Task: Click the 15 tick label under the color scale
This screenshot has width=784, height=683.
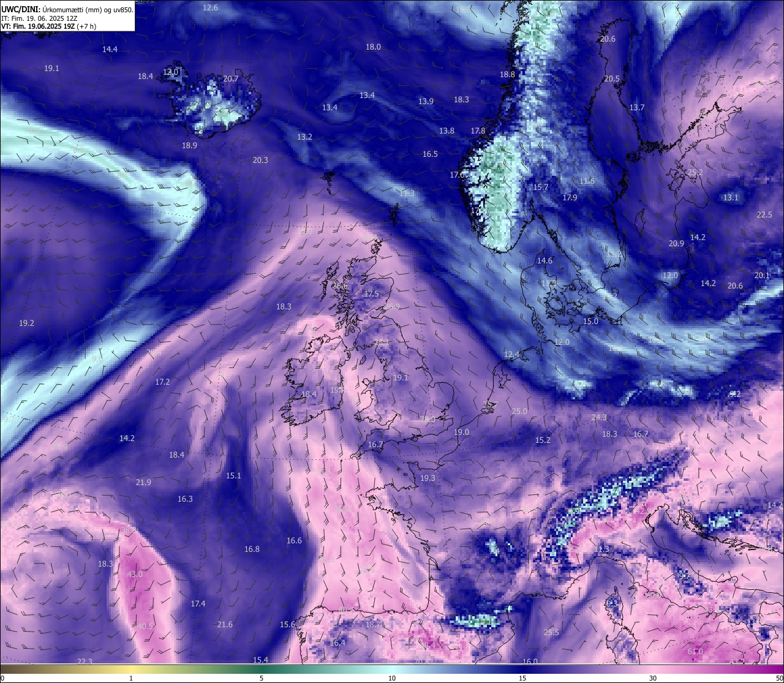Action: 522,678
